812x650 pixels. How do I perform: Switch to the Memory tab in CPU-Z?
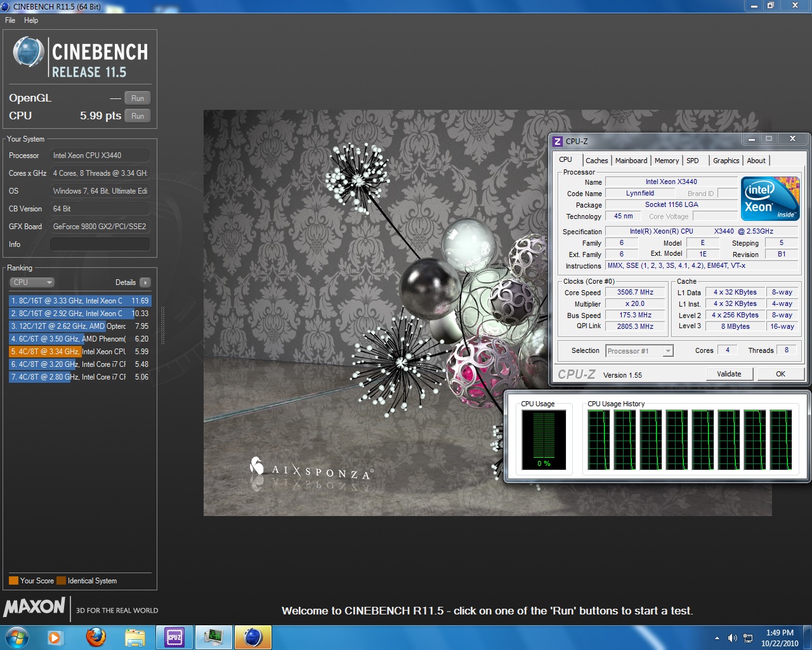coord(667,161)
